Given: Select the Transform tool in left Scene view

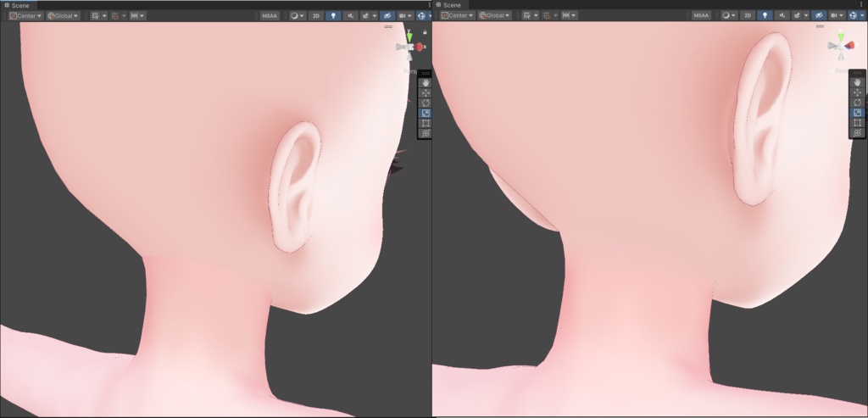Looking at the screenshot, I should 426,133.
